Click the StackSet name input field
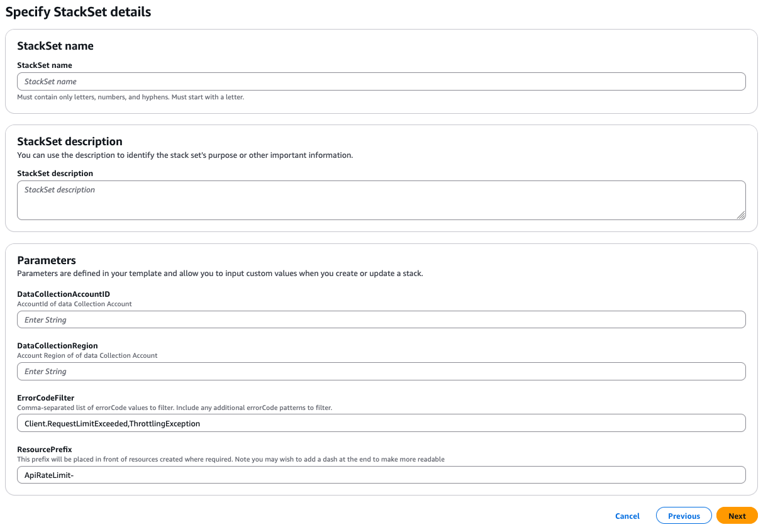Screen dimensions: 768x532 [x=381, y=82]
